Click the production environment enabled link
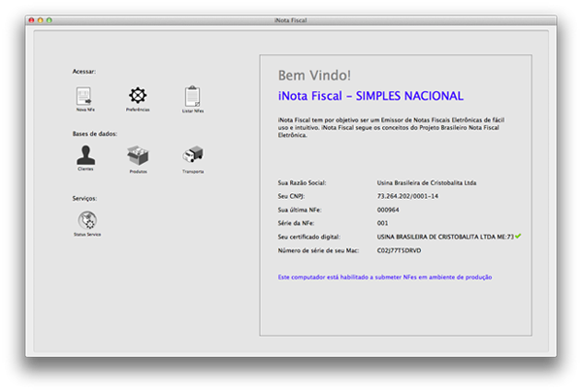The width and height of the screenshot is (582, 392). coord(385,278)
